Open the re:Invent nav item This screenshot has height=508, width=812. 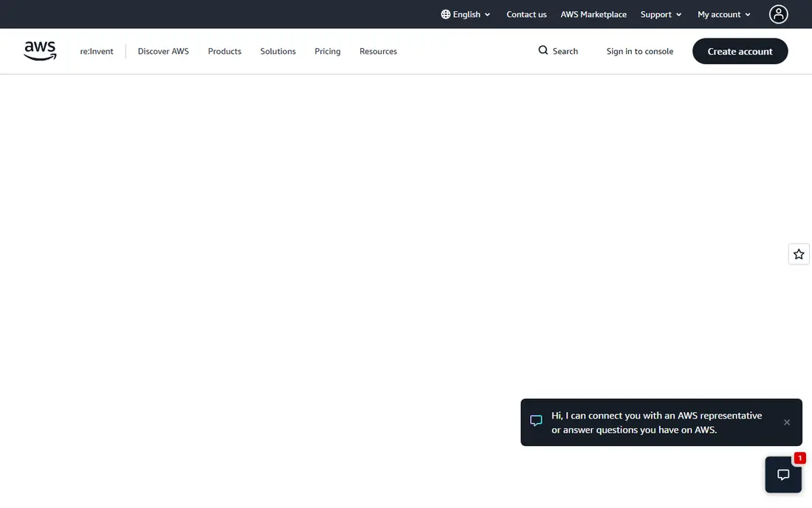pyautogui.click(x=97, y=51)
